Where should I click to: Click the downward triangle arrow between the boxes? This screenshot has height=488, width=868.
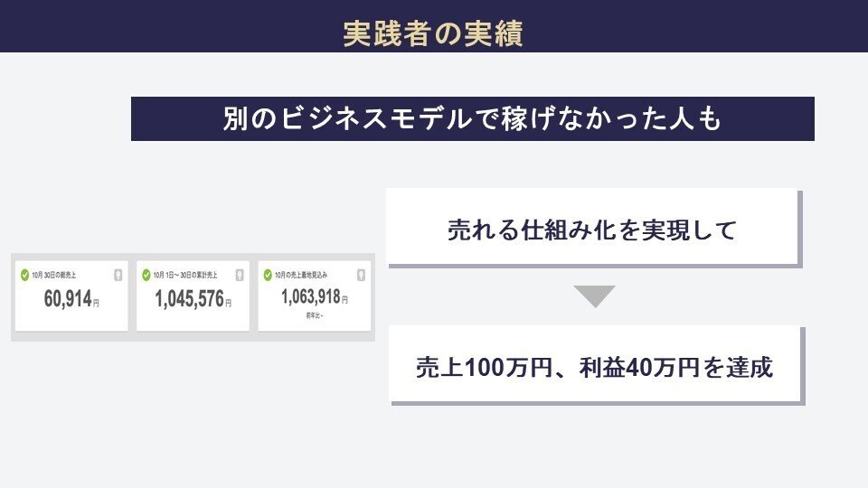click(594, 296)
